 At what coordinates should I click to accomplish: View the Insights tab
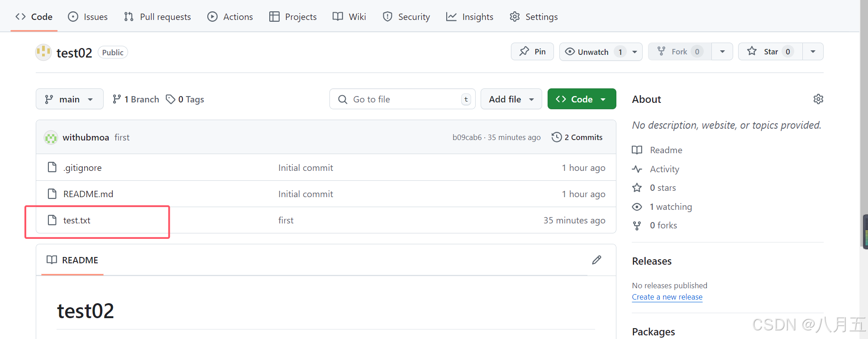click(470, 17)
